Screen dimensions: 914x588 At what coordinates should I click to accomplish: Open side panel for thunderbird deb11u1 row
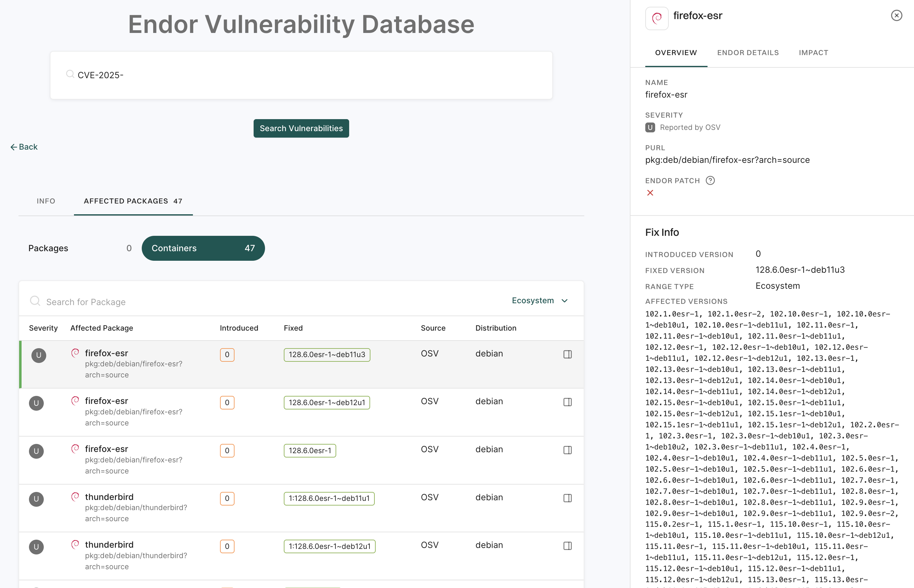coord(567,498)
